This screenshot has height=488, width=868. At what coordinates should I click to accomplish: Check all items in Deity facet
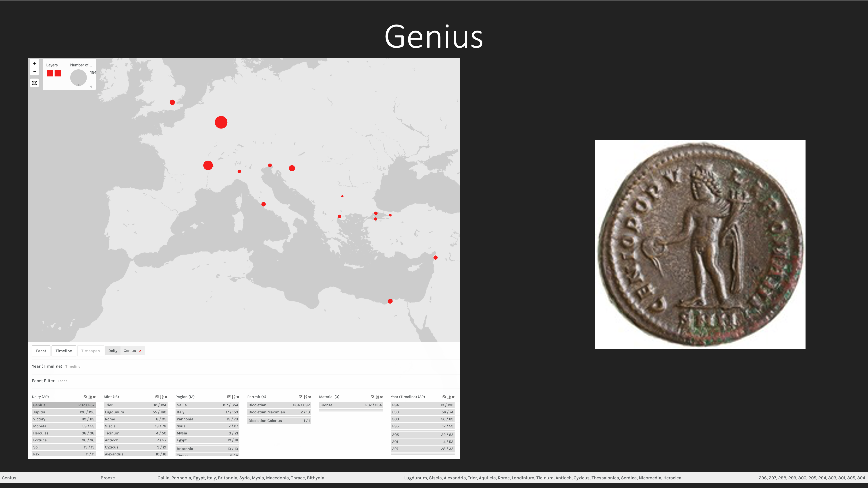pyautogui.click(x=85, y=397)
